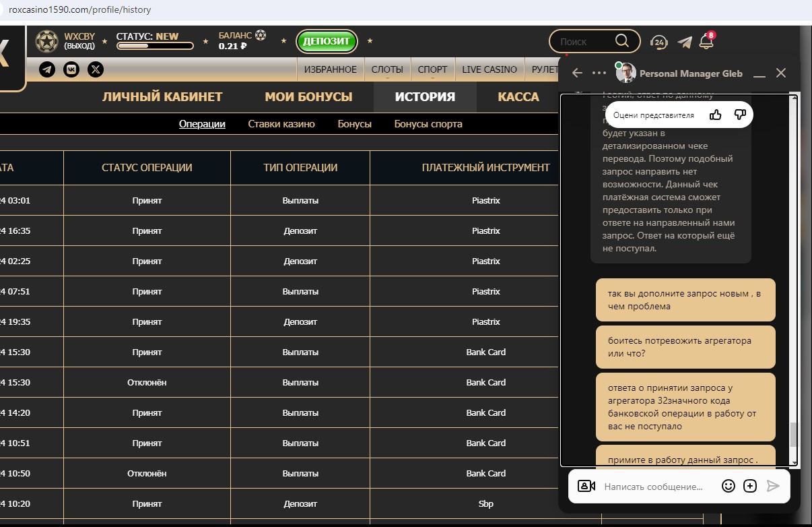Viewport: 812px width, 527px height.
Task: Click Bank Card cell in 14:20 row
Action: tap(485, 412)
